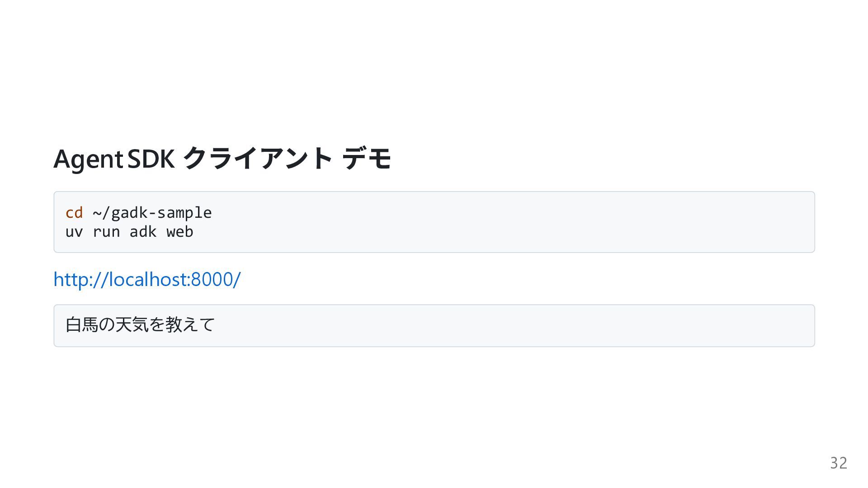The height and width of the screenshot is (488, 868).
Task: Click the port '8000' in the URL
Action: coord(212,279)
